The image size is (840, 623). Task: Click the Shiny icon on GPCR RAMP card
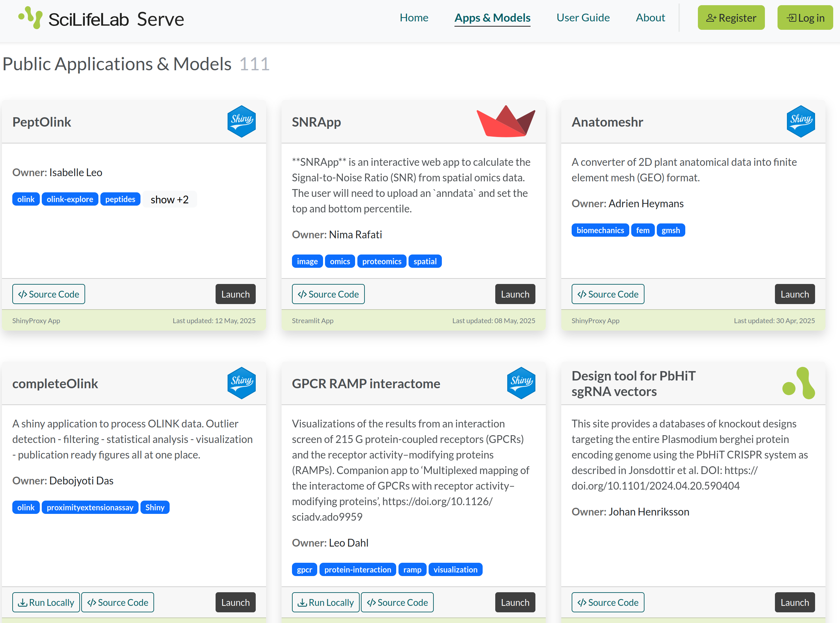521,383
